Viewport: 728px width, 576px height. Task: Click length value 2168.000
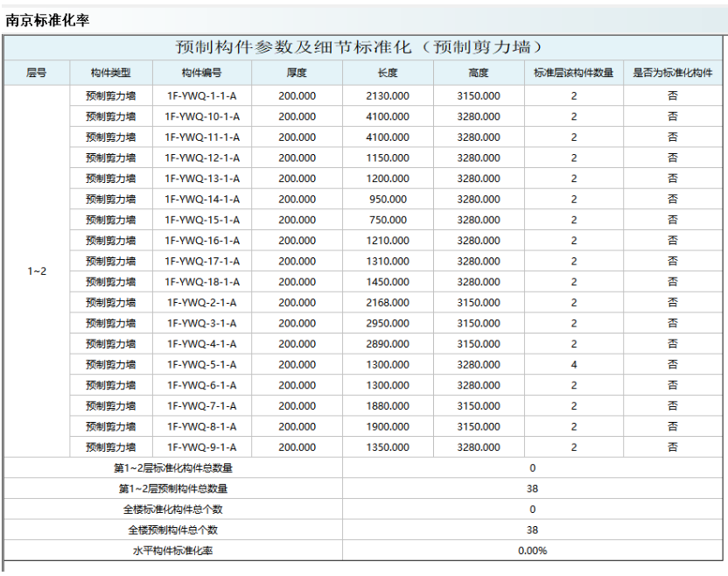coord(388,302)
